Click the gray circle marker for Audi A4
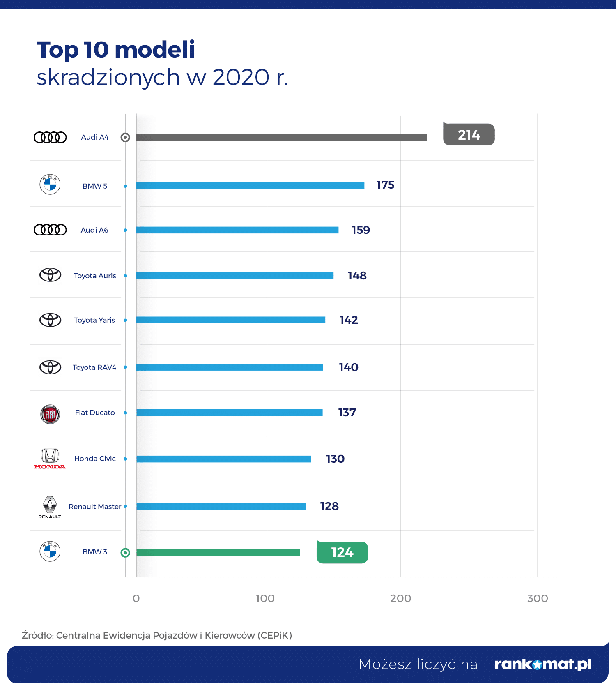Viewport: 616px width, 692px height. [x=125, y=138]
